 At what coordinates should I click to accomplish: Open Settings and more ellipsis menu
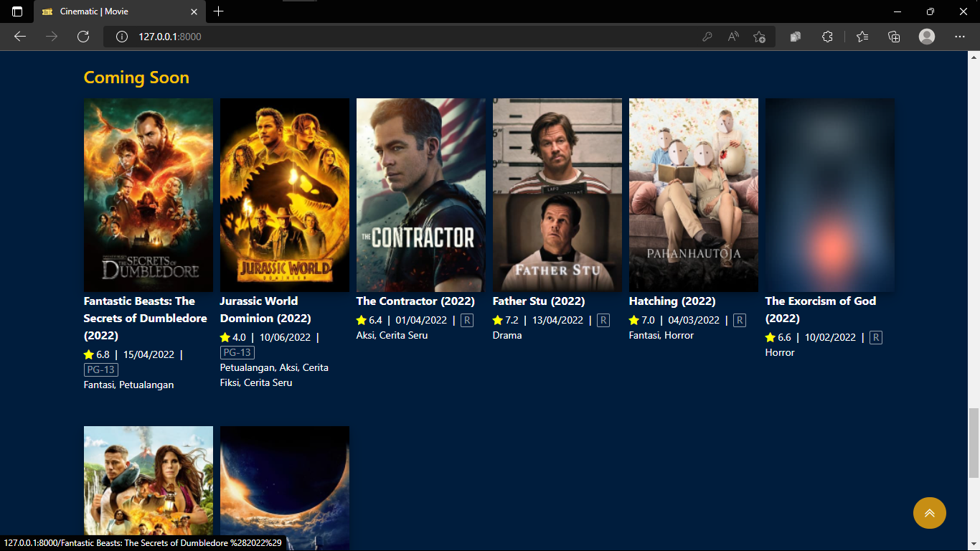pos(960,37)
